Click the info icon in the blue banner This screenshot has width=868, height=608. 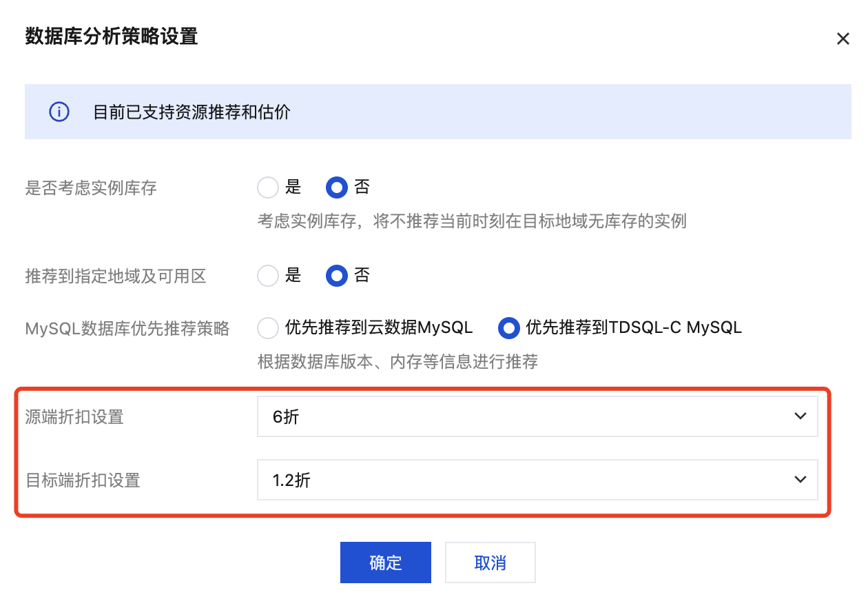[59, 112]
